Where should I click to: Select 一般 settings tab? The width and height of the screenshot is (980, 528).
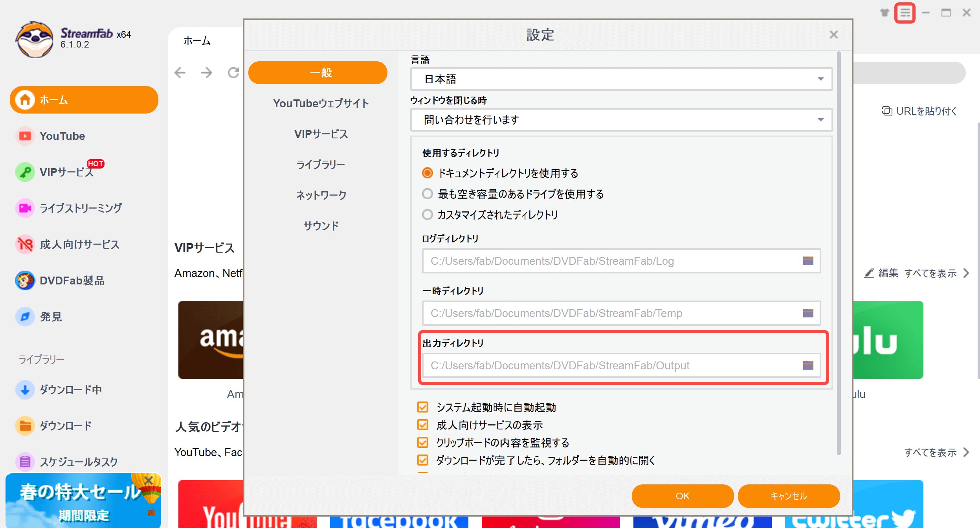click(x=318, y=73)
